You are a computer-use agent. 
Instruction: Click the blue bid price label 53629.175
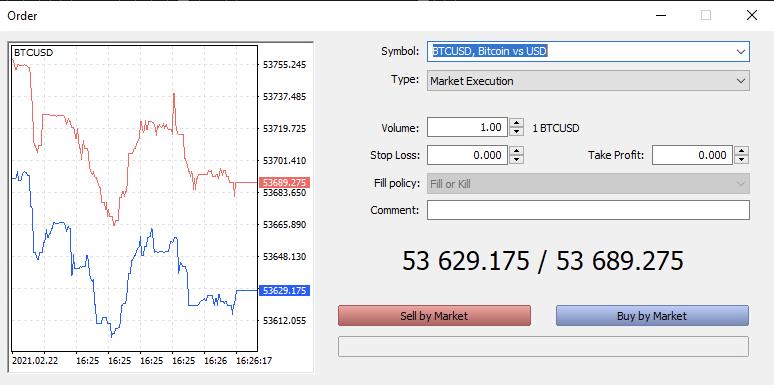tap(284, 291)
